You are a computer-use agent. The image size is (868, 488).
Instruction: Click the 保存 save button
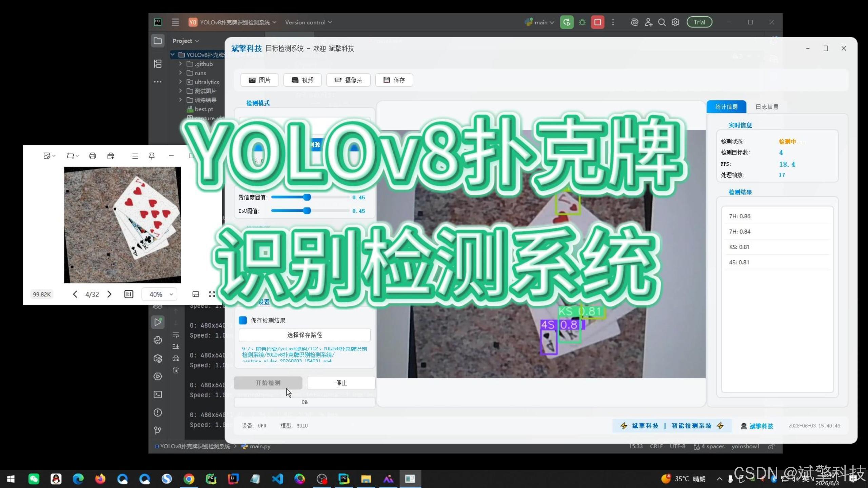pyautogui.click(x=394, y=80)
